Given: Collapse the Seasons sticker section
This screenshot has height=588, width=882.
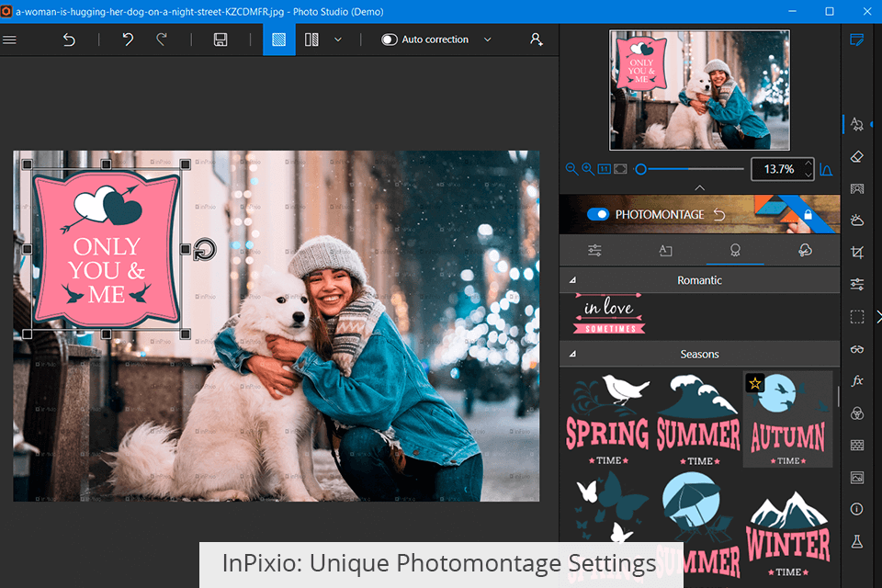Looking at the screenshot, I should pyautogui.click(x=572, y=354).
